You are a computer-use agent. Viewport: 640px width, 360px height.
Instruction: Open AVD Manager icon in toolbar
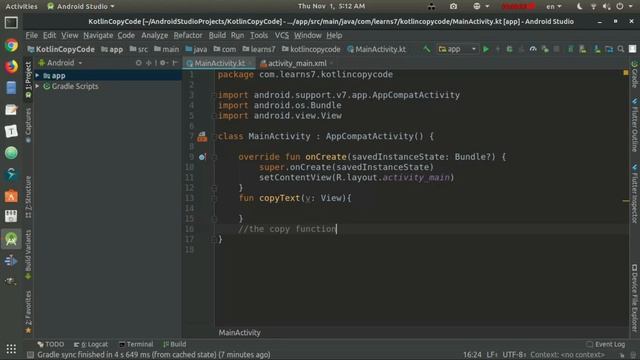click(x=583, y=49)
